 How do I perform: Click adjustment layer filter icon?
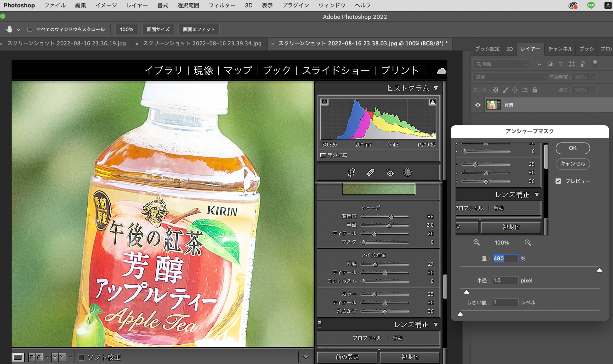550,64
